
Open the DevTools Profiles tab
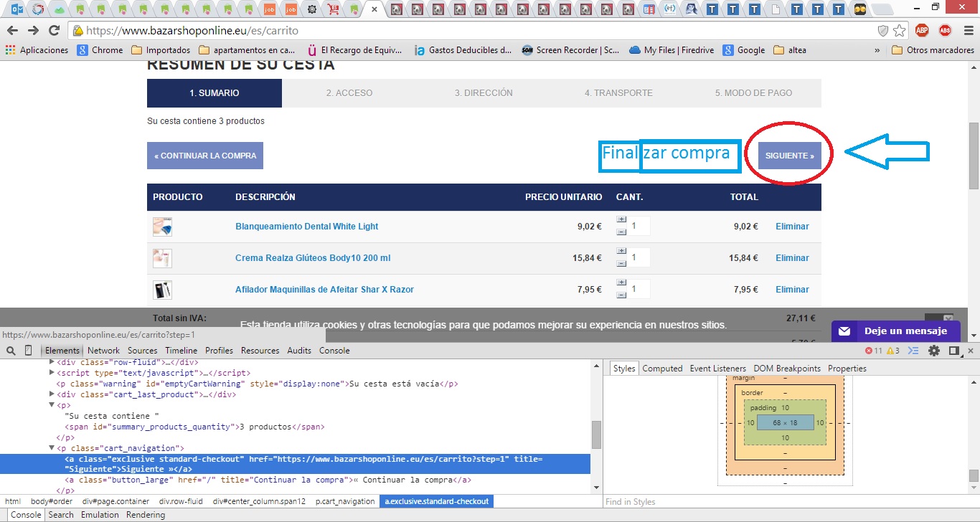[x=219, y=351]
